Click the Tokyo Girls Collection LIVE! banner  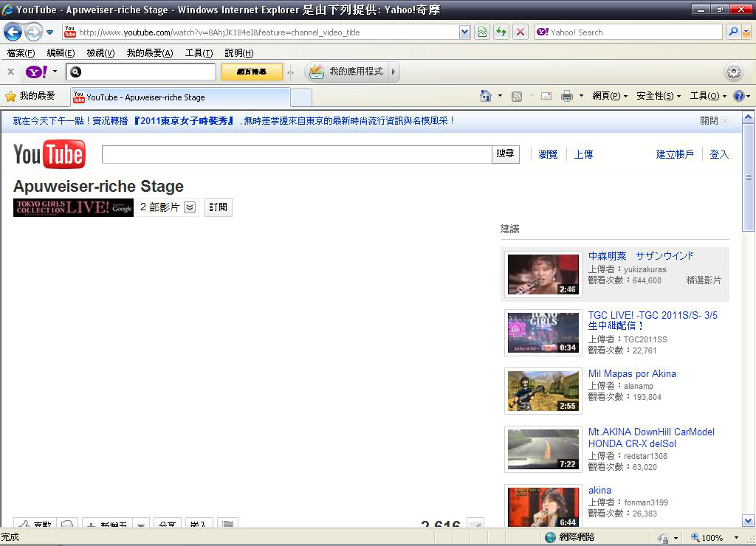pos(73,207)
